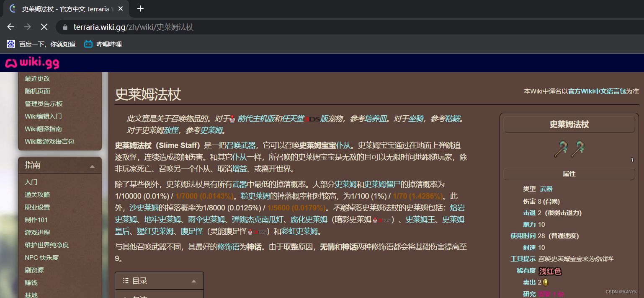Open 哔哩哔哩 bookmark
This screenshot has height=298, width=644.
(x=103, y=44)
